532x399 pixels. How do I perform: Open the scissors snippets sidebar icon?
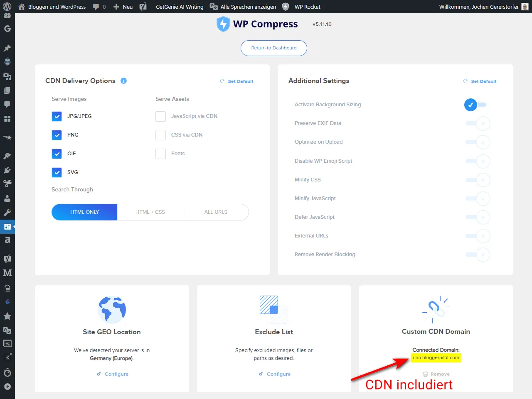7,184
